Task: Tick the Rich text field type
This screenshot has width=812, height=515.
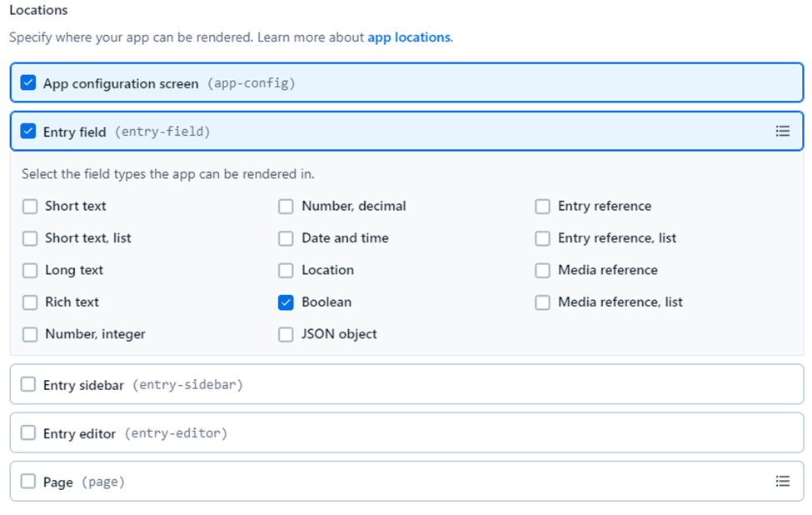Action: (x=30, y=302)
